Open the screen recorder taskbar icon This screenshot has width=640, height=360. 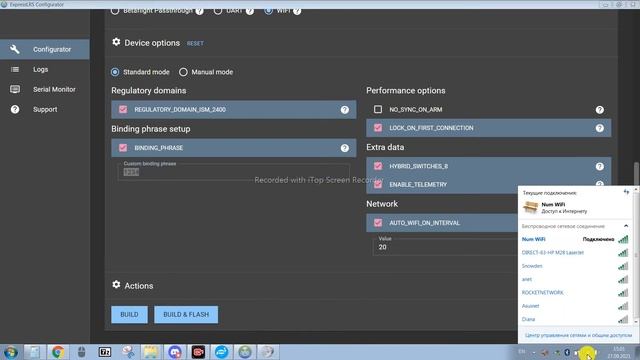coord(198,352)
